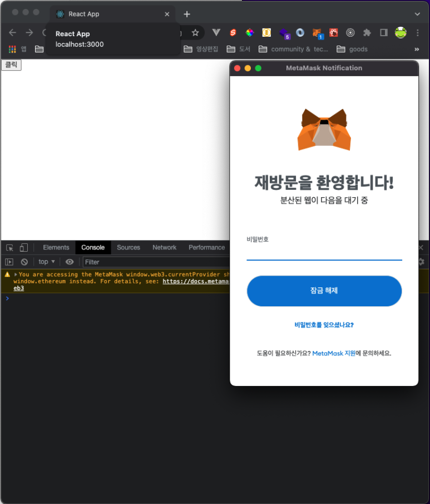Open Chrome three-dot menu

417,32
